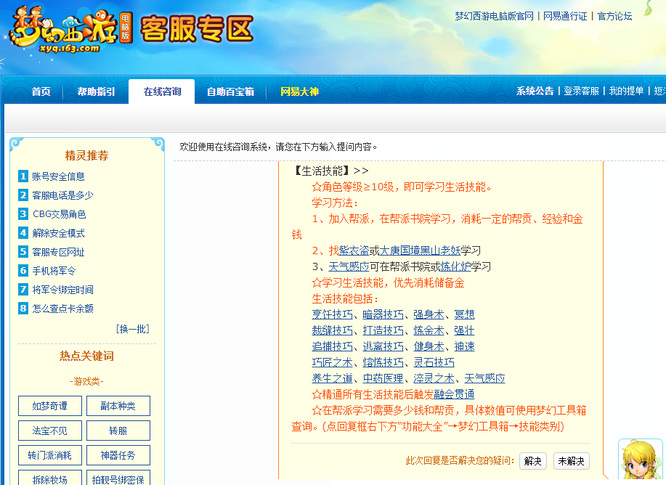Open the 追捕技巧 skill link
Viewport: 666px width, 485px height.
tap(332, 347)
